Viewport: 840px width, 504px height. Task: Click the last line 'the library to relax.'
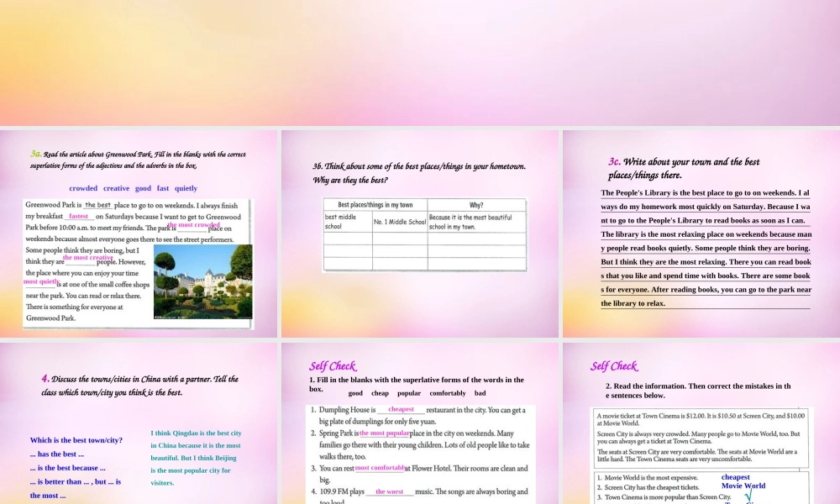633,303
